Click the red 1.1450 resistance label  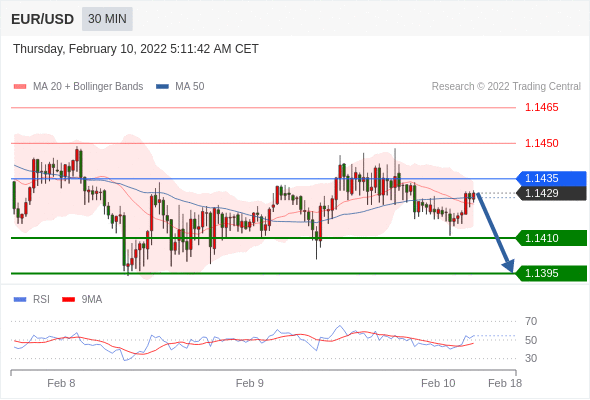click(x=542, y=143)
